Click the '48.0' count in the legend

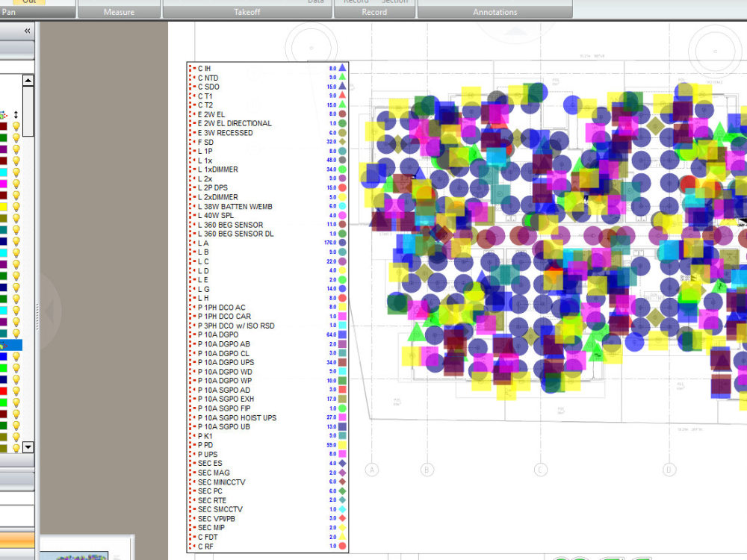tap(331, 160)
